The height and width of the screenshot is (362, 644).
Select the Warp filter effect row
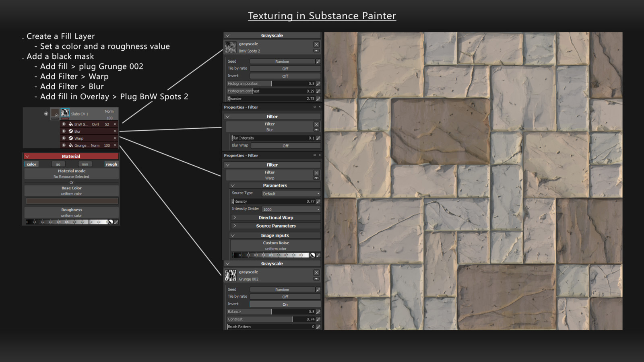(x=89, y=138)
